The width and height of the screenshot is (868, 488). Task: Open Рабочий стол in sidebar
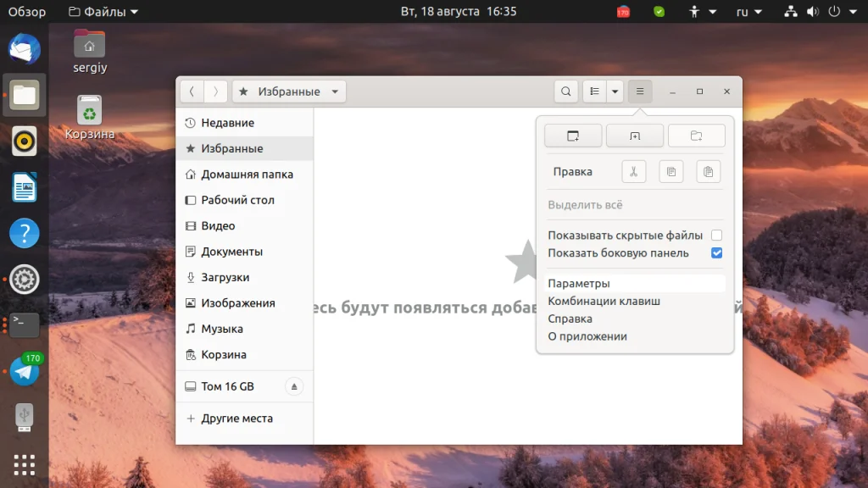click(x=244, y=200)
